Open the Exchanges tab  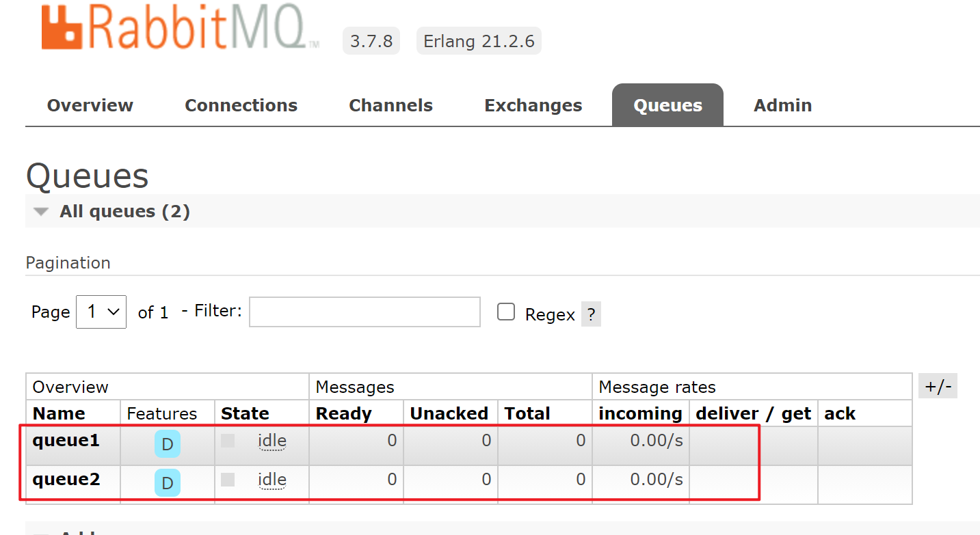pos(533,106)
